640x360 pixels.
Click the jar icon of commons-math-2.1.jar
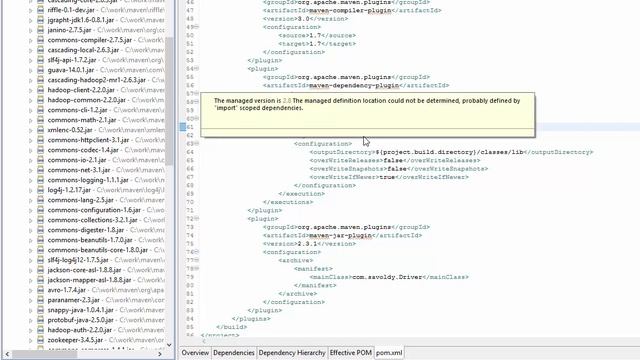point(40,120)
